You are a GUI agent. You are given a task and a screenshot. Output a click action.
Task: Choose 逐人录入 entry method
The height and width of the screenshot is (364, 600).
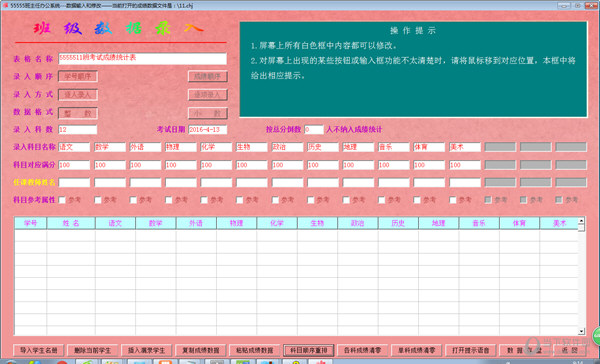click(78, 95)
